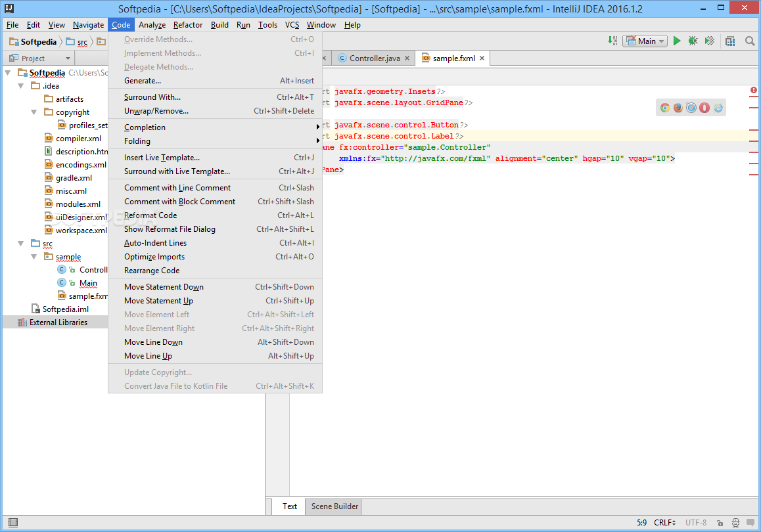The height and width of the screenshot is (532, 761).
Task: Choose Move Line Up menu entry
Action: tap(216, 356)
